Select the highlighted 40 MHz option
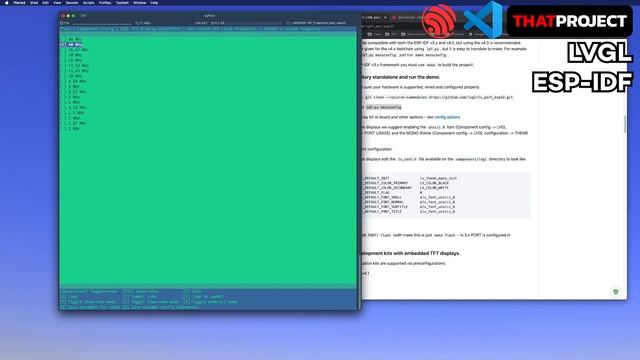 point(72,44)
